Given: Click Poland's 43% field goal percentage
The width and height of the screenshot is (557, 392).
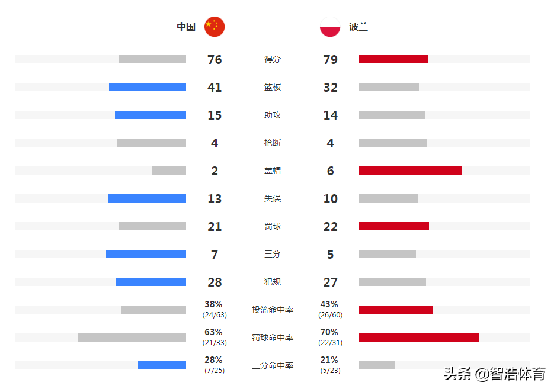Looking at the screenshot, I should click(329, 304).
